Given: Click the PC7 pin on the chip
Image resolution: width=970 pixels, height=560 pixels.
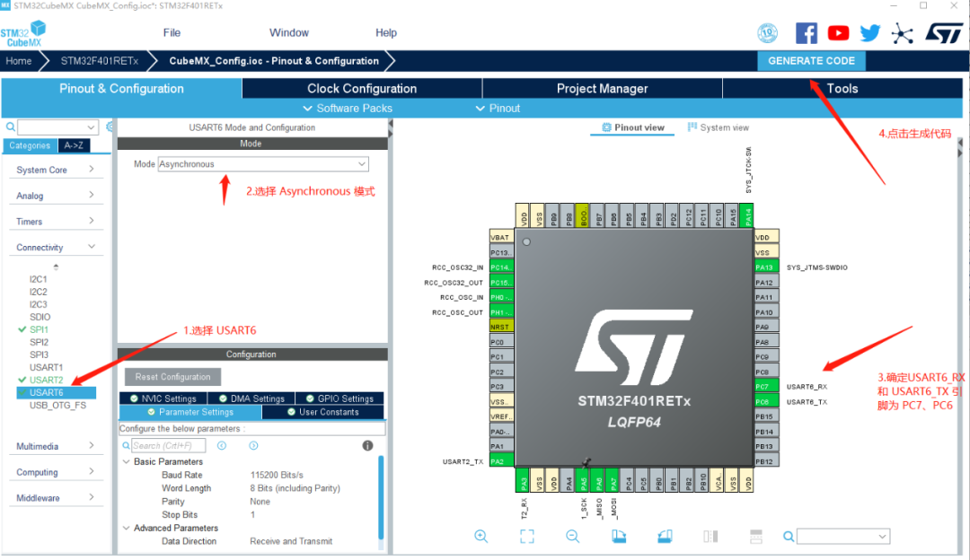Looking at the screenshot, I should point(766,387).
